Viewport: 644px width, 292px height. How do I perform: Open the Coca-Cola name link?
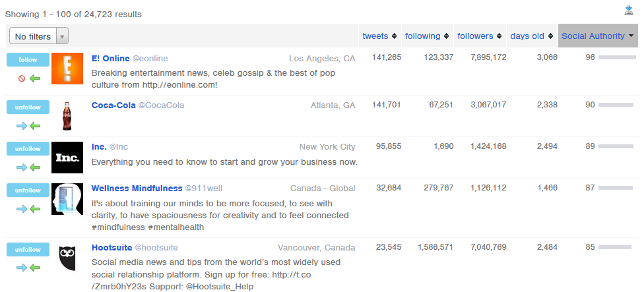(113, 105)
